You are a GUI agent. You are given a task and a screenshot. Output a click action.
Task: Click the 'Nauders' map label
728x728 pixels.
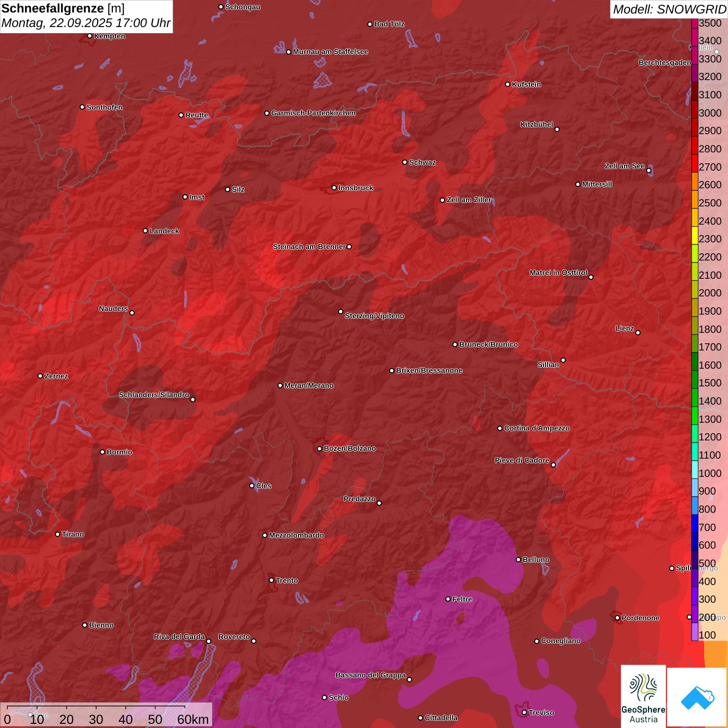[x=113, y=309]
